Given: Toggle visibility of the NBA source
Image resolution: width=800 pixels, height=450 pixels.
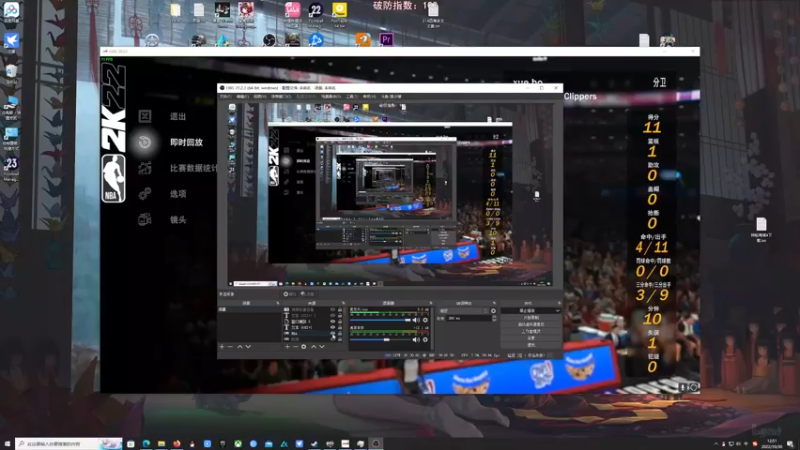Looking at the screenshot, I should point(333,333).
